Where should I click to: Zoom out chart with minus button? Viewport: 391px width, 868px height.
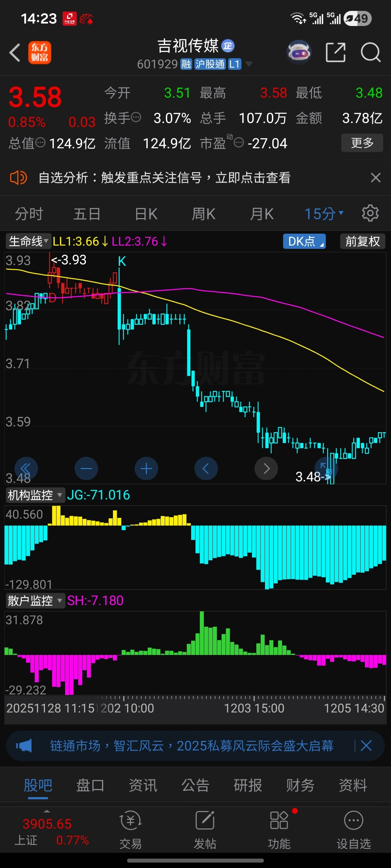pos(86,469)
